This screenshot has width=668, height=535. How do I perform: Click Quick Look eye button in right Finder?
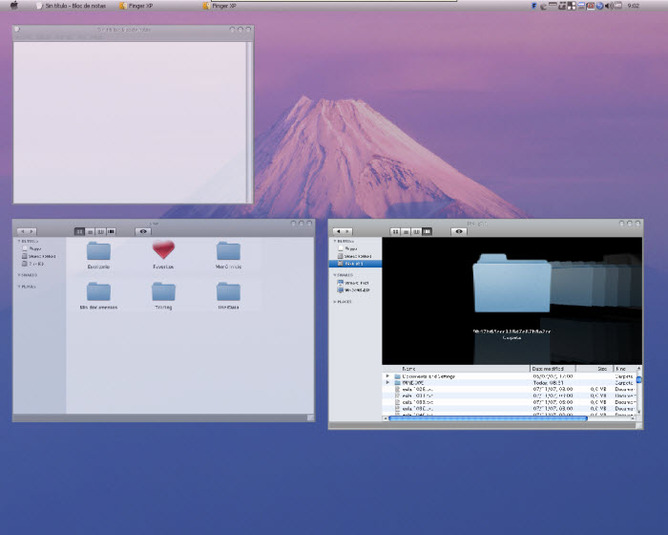pyautogui.click(x=459, y=231)
